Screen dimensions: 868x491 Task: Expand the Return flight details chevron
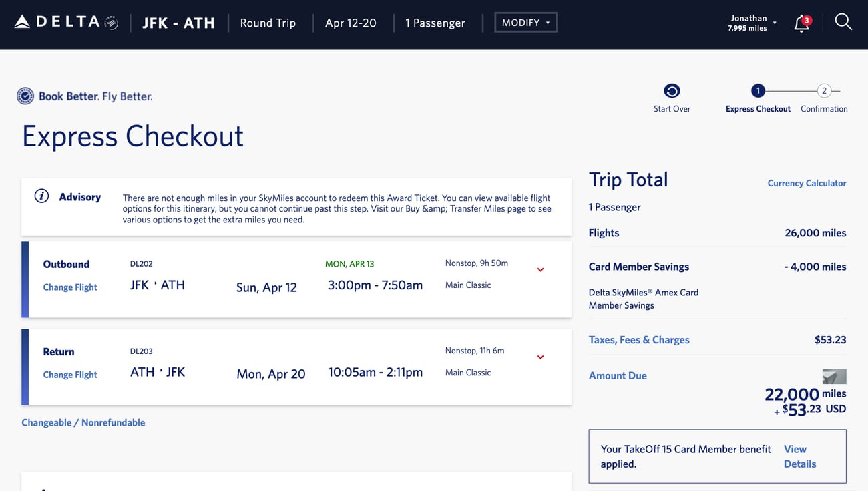tap(540, 357)
